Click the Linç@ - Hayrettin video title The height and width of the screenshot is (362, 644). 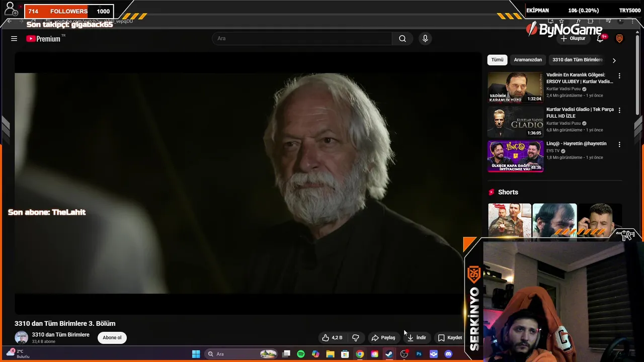coord(577,144)
